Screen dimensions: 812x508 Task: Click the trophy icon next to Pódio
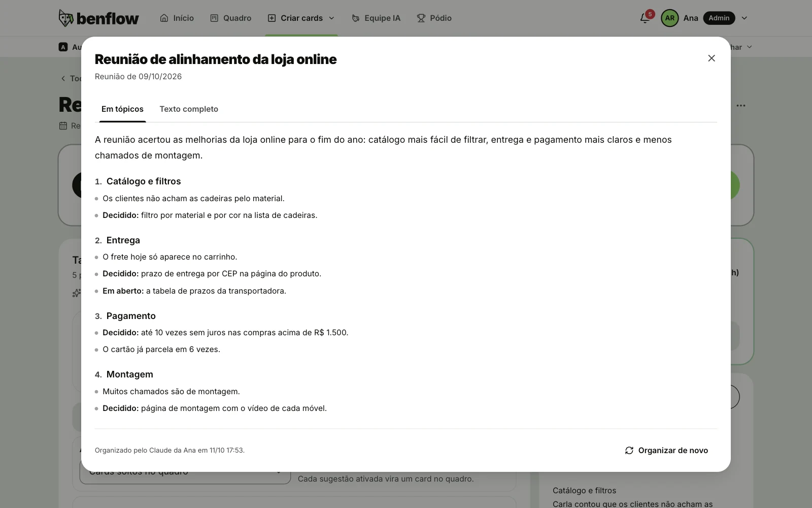[421, 18]
